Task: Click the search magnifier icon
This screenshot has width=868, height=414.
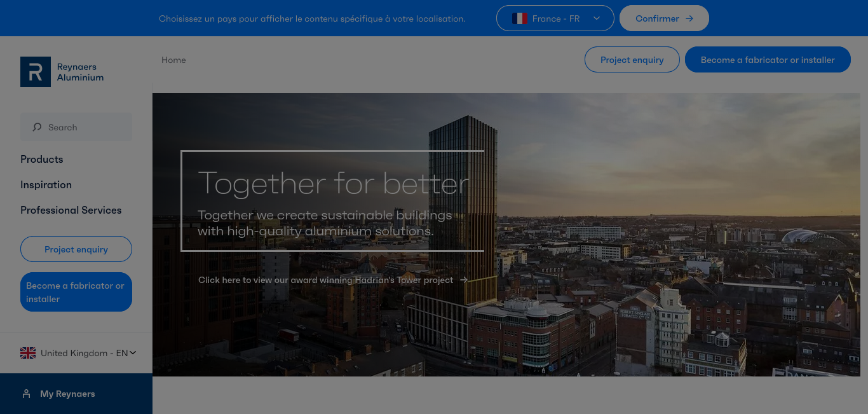Action: coord(37,127)
